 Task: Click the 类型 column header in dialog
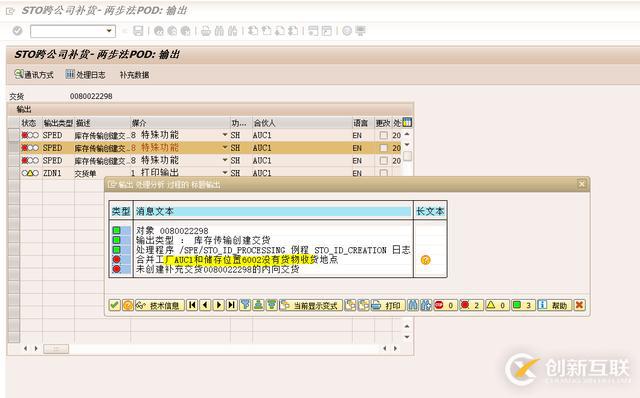121,211
